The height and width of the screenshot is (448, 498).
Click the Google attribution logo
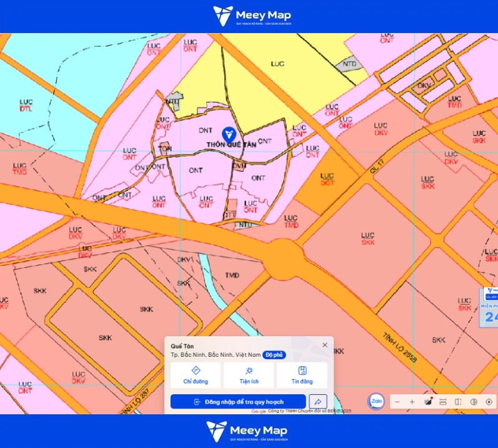coord(259,412)
